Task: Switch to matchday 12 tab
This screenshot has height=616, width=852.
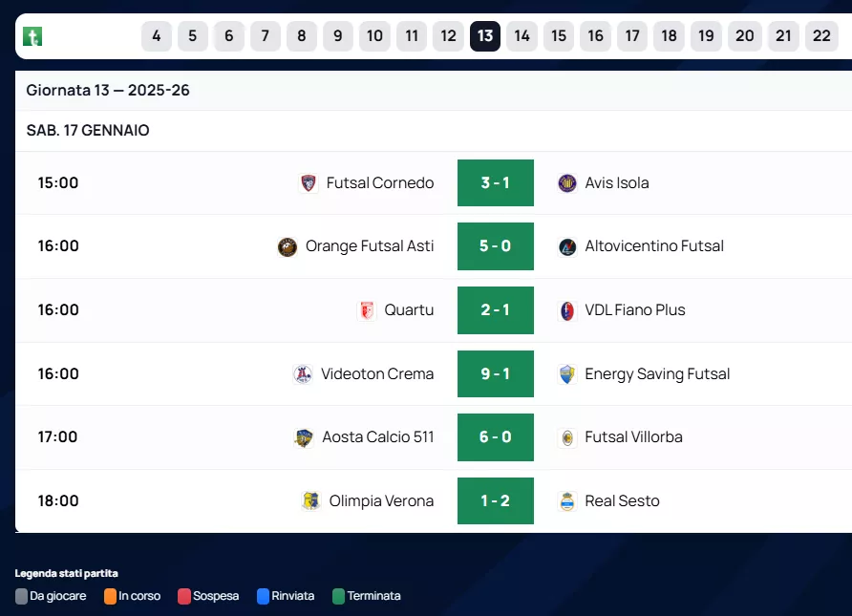Action: point(448,36)
